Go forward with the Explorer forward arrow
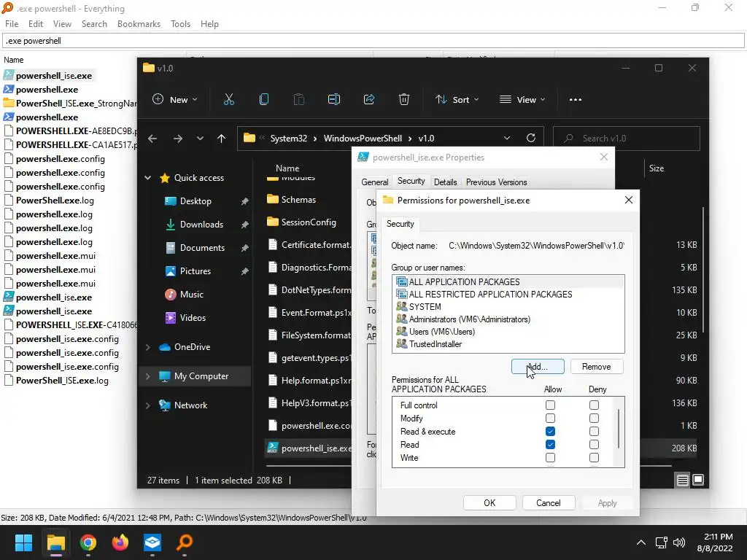Image resolution: width=747 pixels, height=560 pixels. pos(178,139)
